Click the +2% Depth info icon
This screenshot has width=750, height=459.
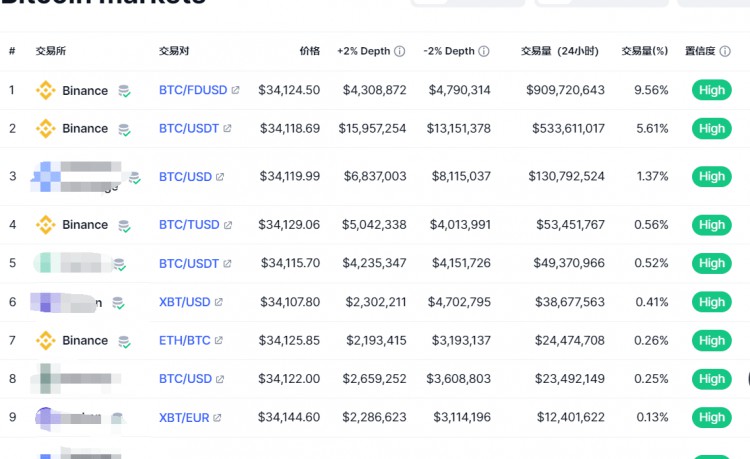(x=399, y=51)
